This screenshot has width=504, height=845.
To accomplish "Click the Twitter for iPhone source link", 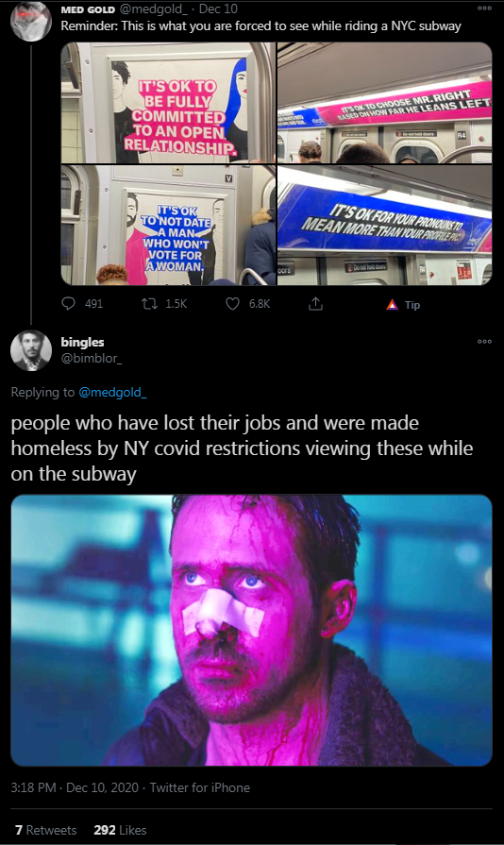I will [x=200, y=787].
